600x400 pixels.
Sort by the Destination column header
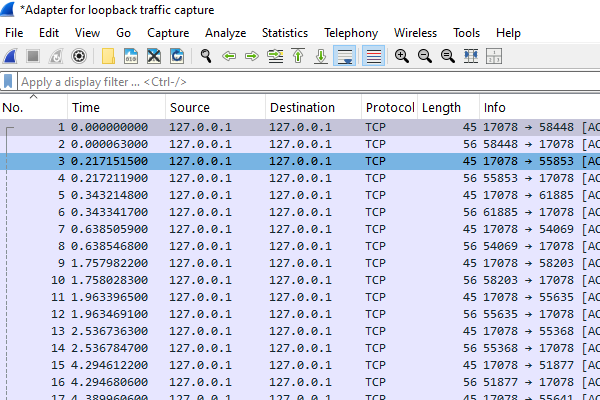click(x=313, y=108)
